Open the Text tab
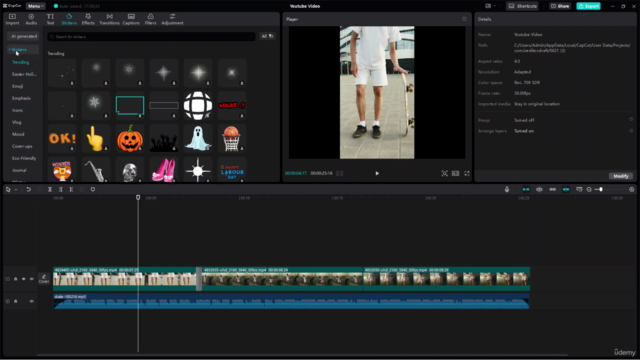This screenshot has height=360, width=640. [x=50, y=19]
